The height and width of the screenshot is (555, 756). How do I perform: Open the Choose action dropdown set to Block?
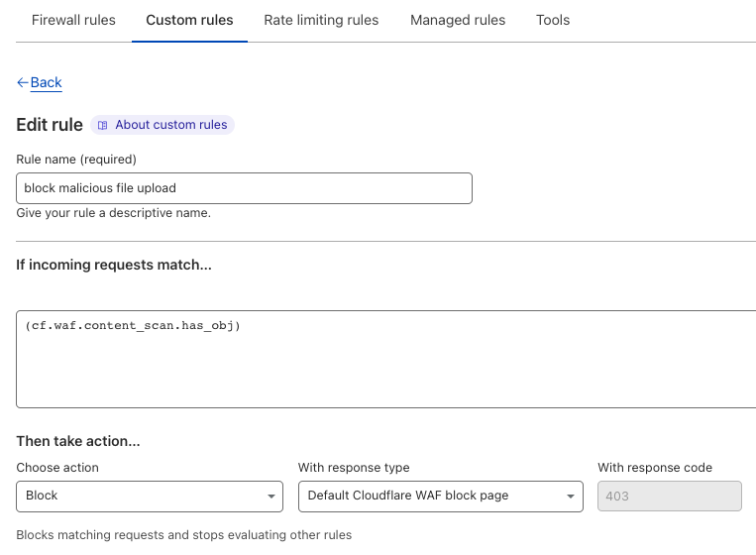coord(150,497)
